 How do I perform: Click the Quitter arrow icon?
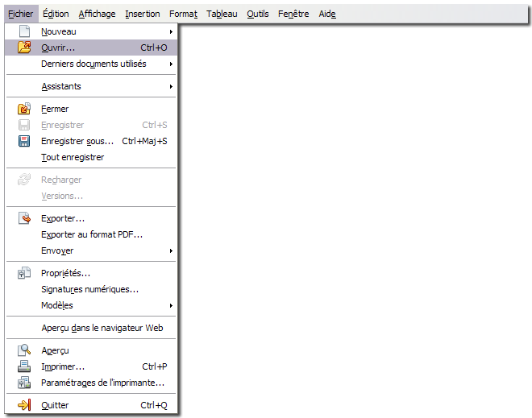pos(24,405)
